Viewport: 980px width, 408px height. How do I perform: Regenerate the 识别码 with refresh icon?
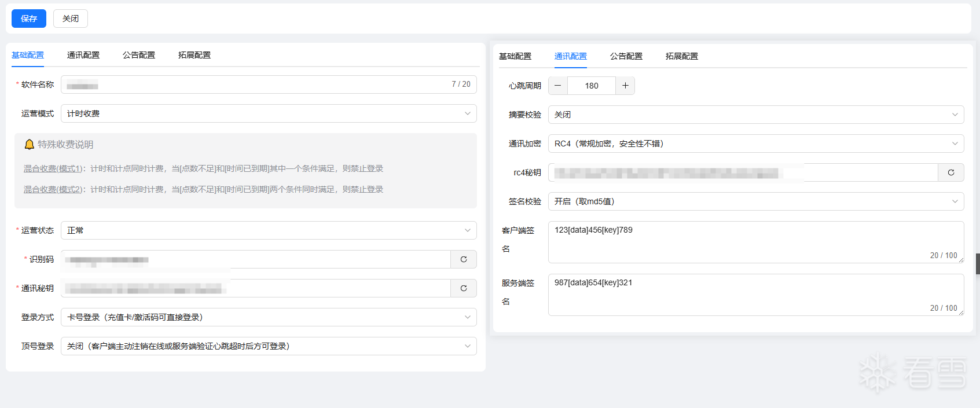(464, 259)
